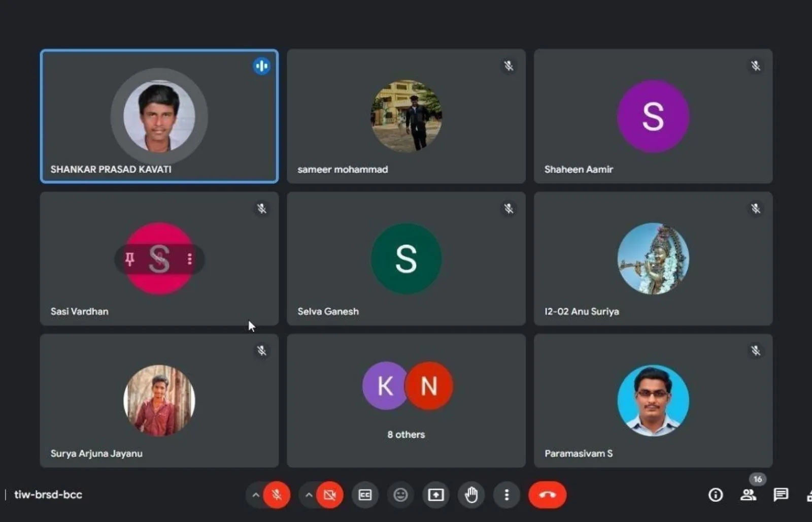The height and width of the screenshot is (522, 812).
Task: Toggle closed captions button
Action: tap(365, 495)
